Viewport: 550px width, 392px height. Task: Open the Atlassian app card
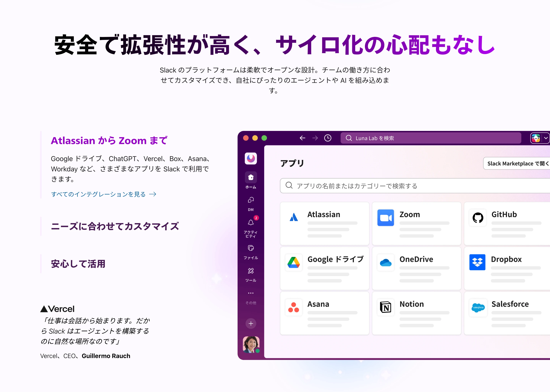tap(324, 223)
